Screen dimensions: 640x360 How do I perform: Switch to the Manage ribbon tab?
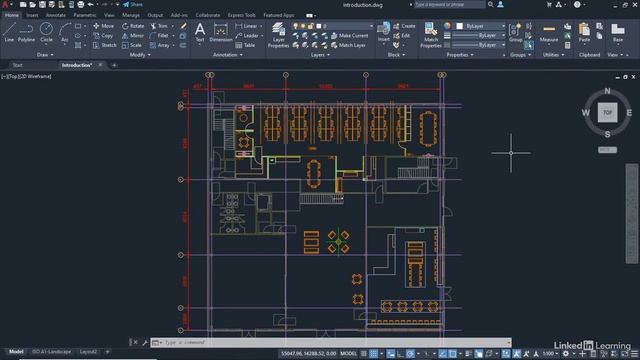pyautogui.click(x=131, y=15)
